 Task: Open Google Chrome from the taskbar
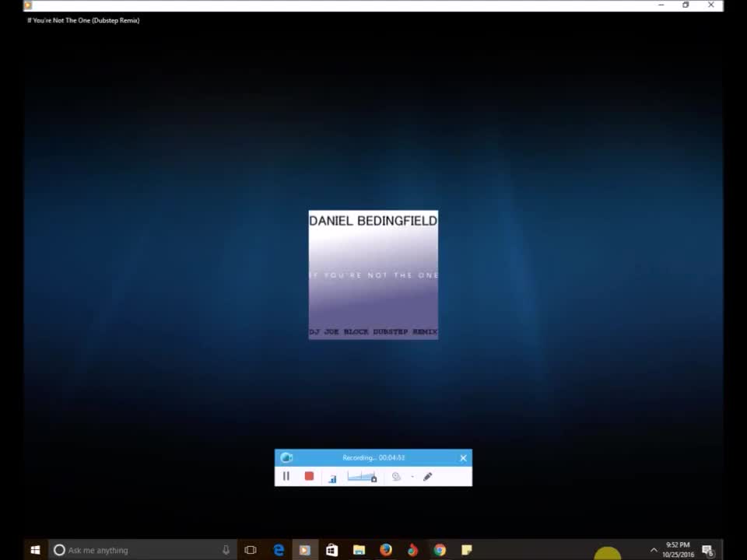tap(439, 550)
